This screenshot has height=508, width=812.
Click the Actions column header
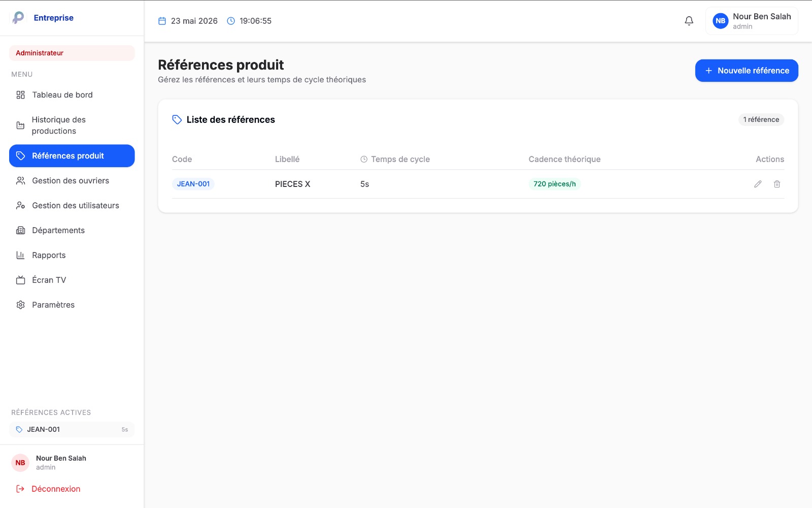tap(770, 160)
